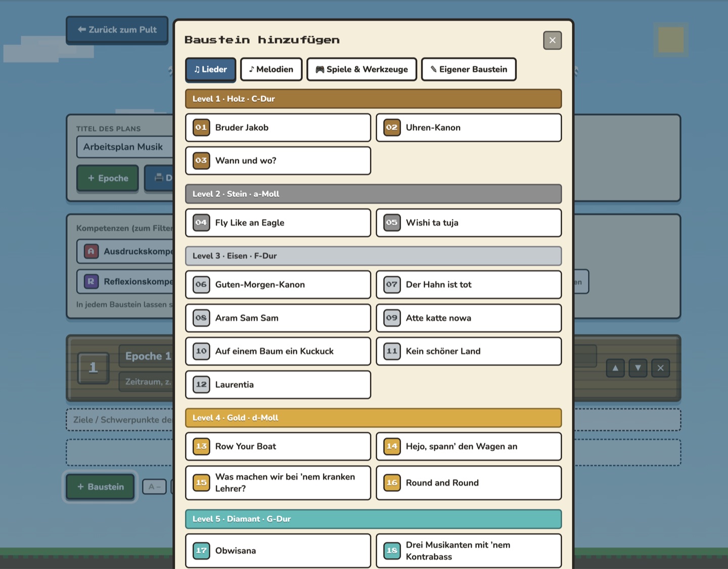Toggle the Reflexionskompetenz filter
The height and width of the screenshot is (569, 728).
click(x=125, y=282)
